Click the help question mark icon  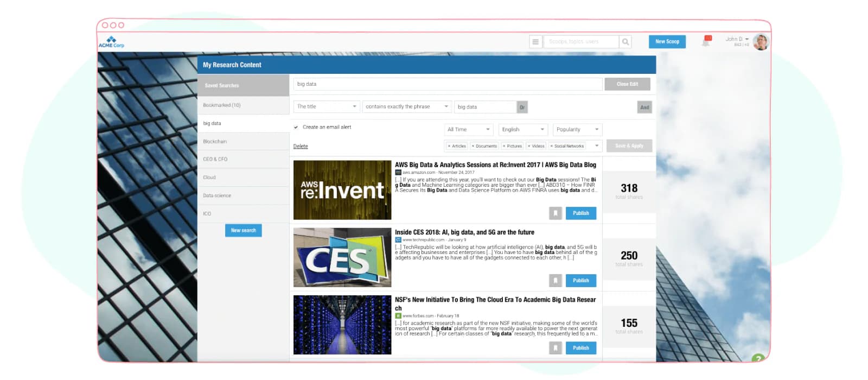758,358
